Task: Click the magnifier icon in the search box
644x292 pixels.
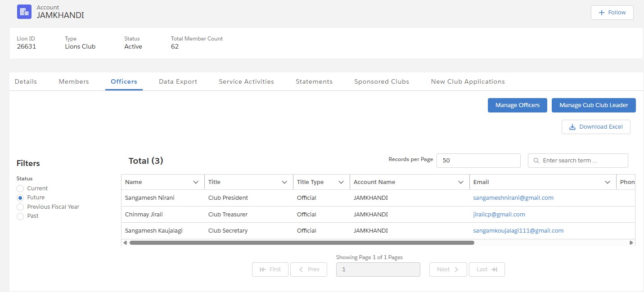Action: (536, 161)
